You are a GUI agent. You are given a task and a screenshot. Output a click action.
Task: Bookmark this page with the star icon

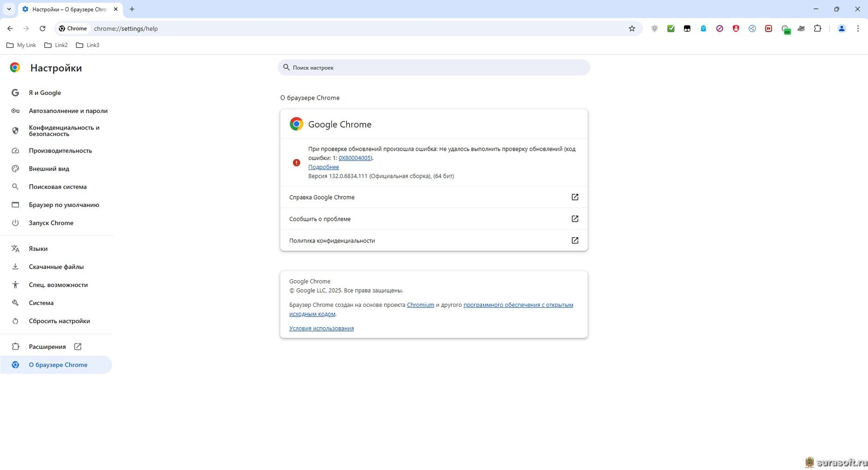click(x=632, y=29)
